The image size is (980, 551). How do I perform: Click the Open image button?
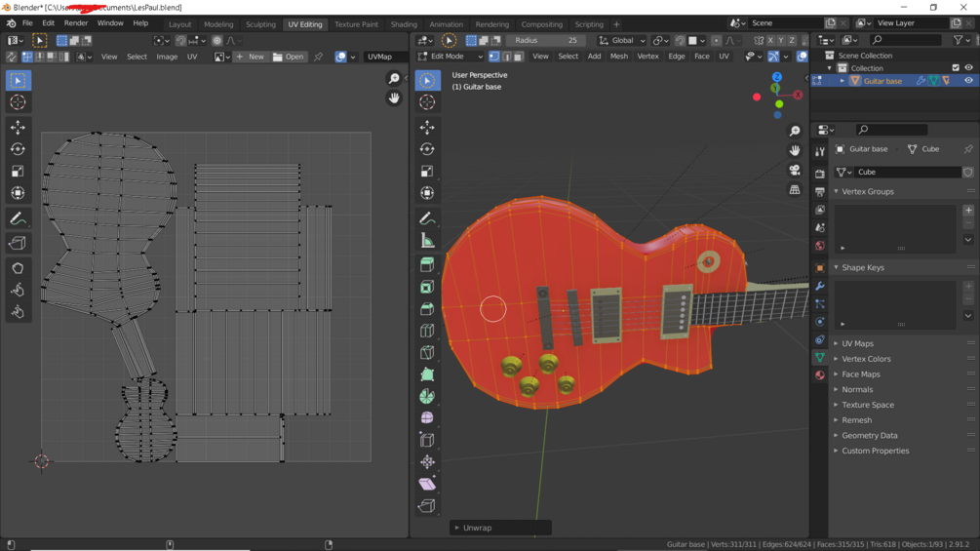(288, 57)
